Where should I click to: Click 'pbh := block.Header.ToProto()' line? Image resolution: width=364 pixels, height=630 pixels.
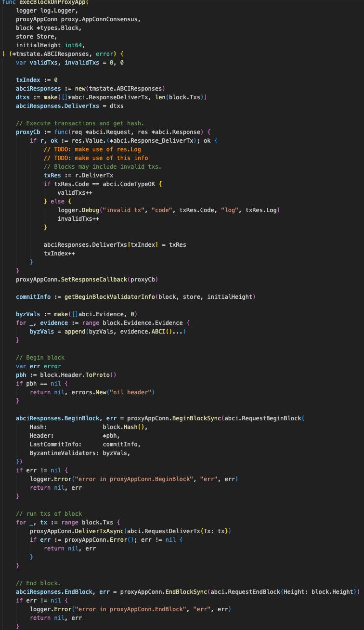pos(66,375)
